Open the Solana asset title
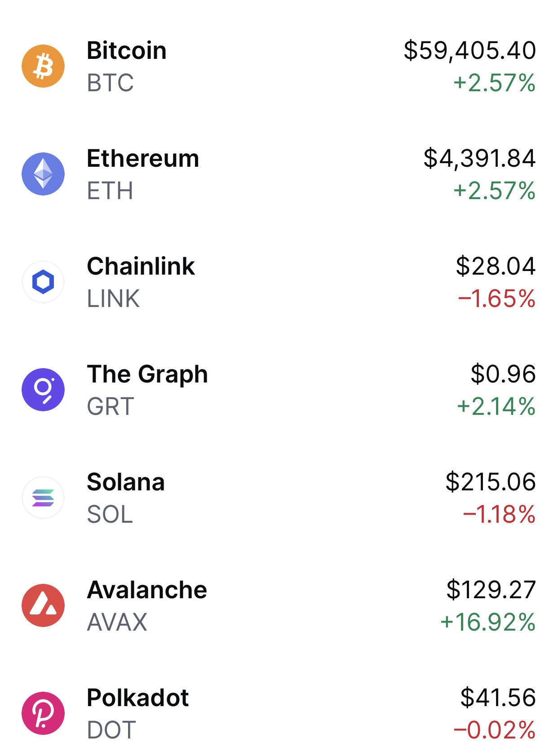 tap(126, 482)
